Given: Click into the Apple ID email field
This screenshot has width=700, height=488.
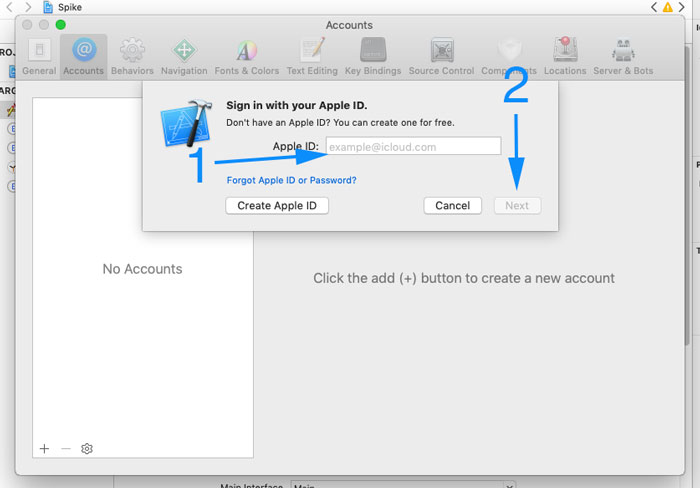Looking at the screenshot, I should [413, 146].
